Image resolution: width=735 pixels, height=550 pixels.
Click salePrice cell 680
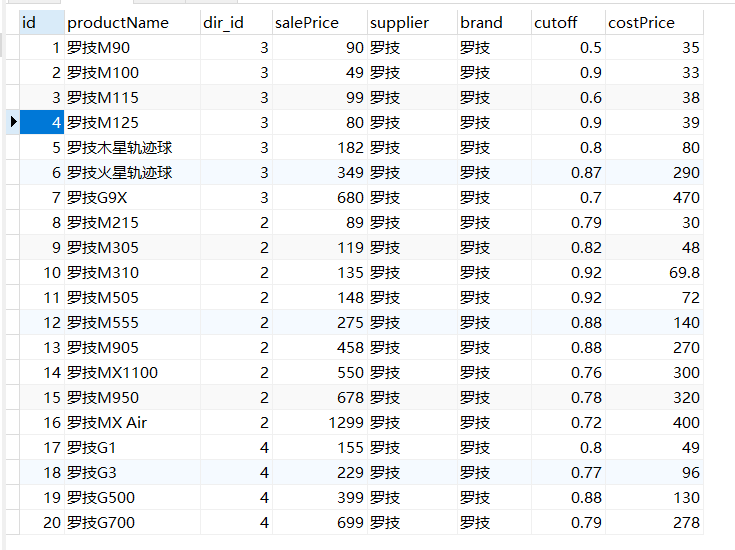[x=319, y=197]
